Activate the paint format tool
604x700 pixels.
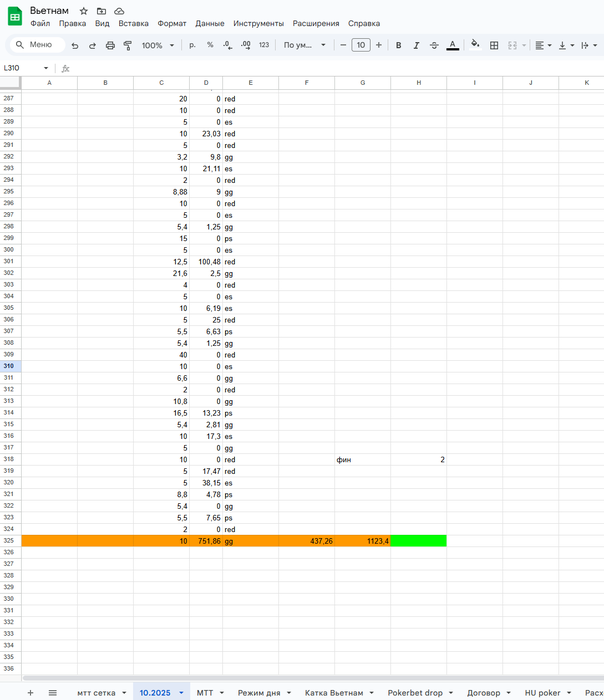tap(128, 45)
